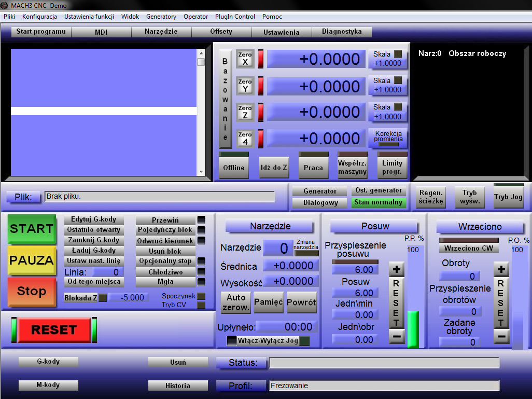Open the Operator menu
This screenshot has height=399, width=532.
(196, 16)
